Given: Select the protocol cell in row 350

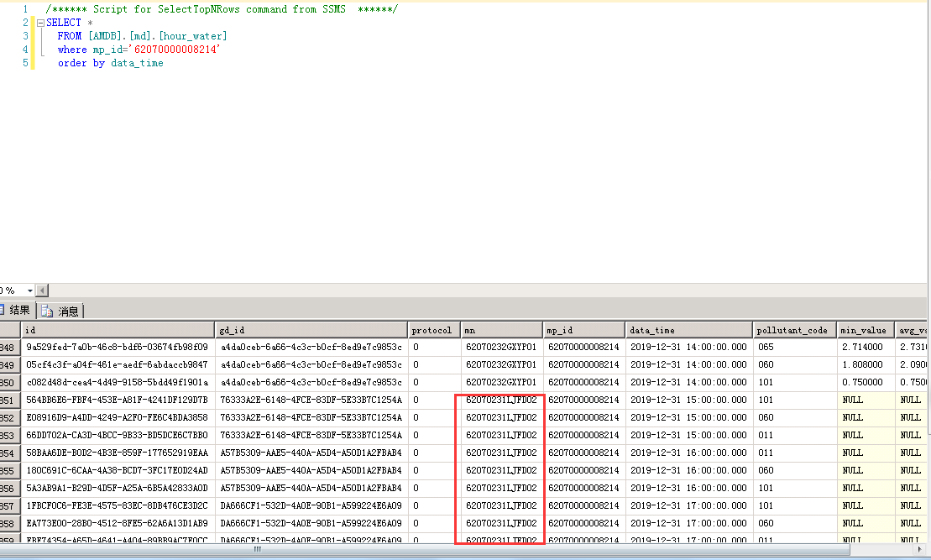Looking at the screenshot, I should (434, 383).
